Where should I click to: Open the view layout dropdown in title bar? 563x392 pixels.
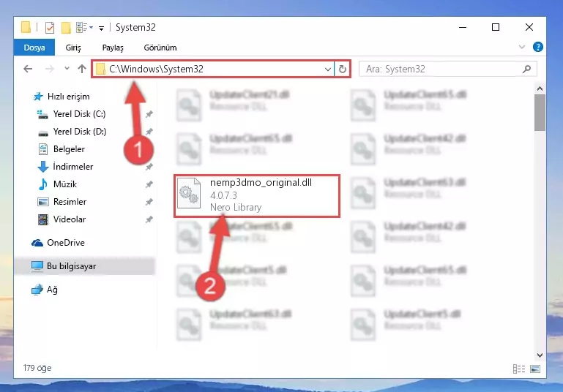coord(85,28)
